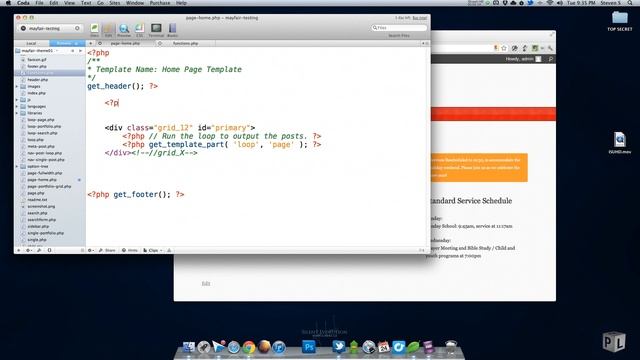Open the sidebar gear action menu
This screenshot has height=360, width=640.
[29, 250]
